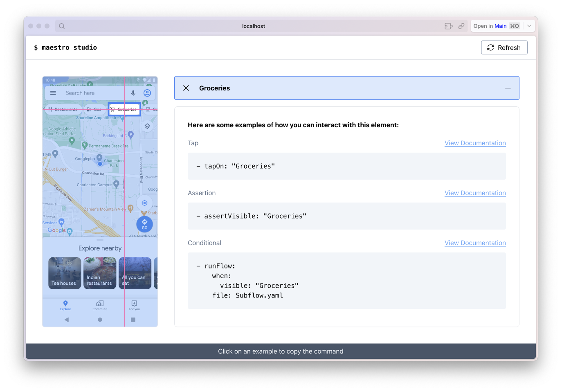The image size is (562, 392).
Task: Copy the runFlow conditional example
Action: pos(346,281)
